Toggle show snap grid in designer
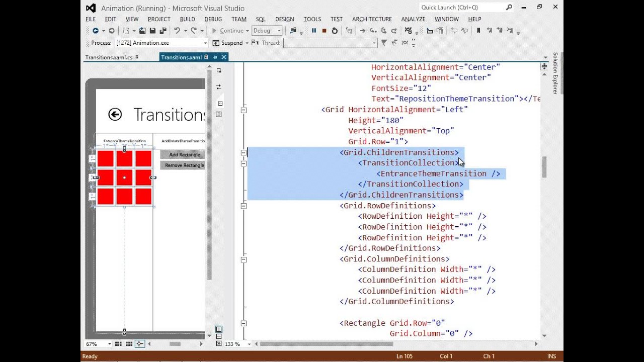 [x=118, y=344]
